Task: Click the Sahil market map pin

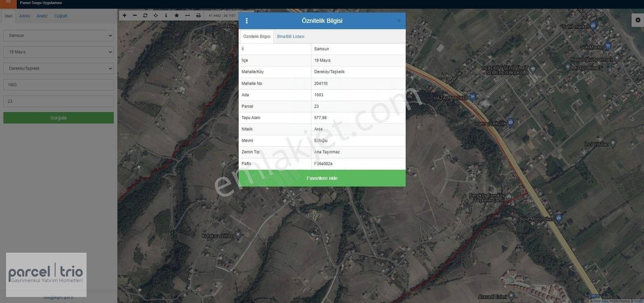Action: [593, 26]
